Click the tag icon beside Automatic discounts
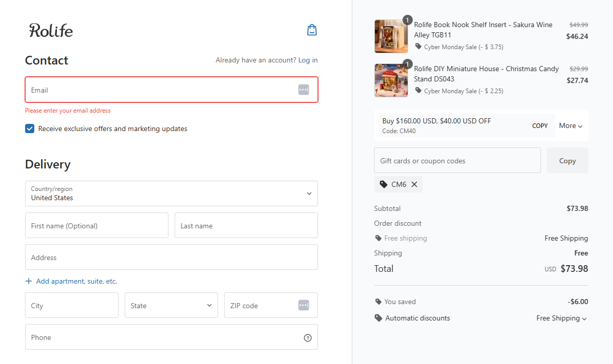Screen dimensions: 613x364 click(x=378, y=318)
